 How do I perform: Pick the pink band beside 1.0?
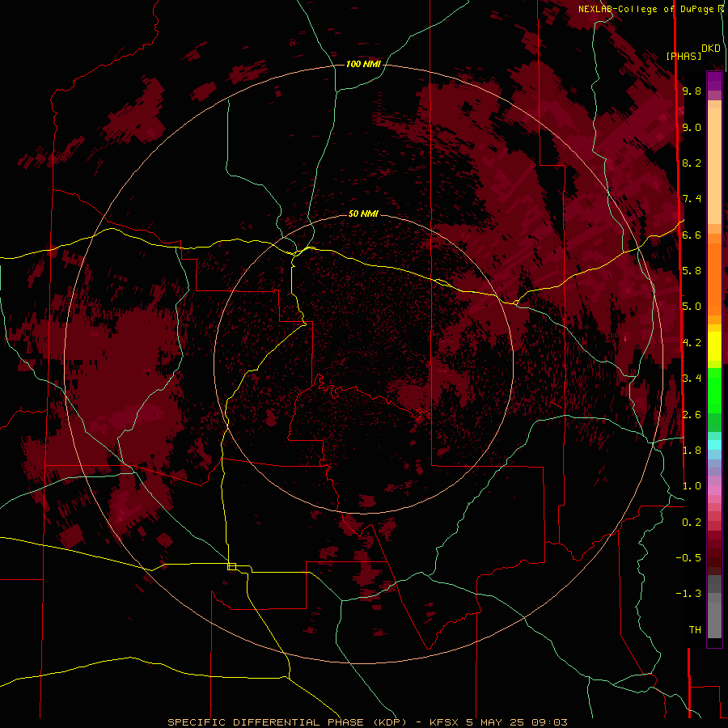714,490
